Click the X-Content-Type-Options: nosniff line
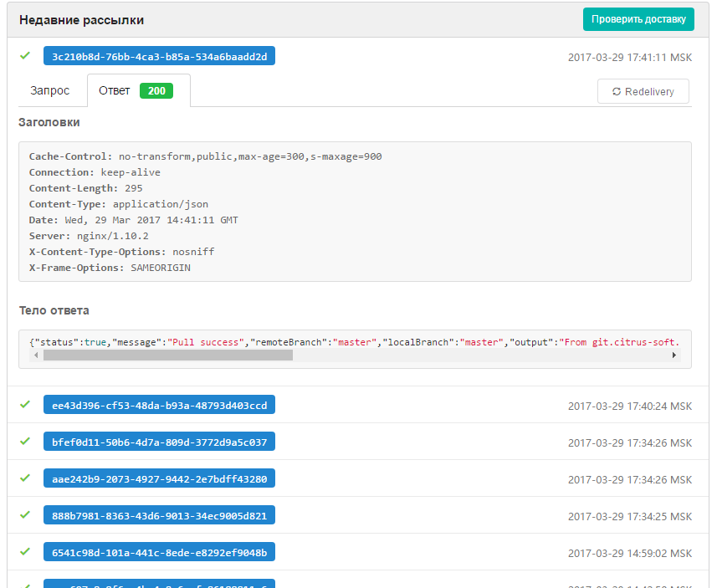717x588 pixels. tap(121, 252)
